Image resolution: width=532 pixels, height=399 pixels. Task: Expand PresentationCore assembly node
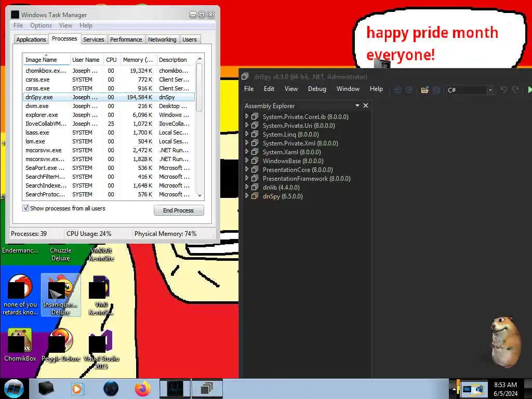click(x=247, y=169)
